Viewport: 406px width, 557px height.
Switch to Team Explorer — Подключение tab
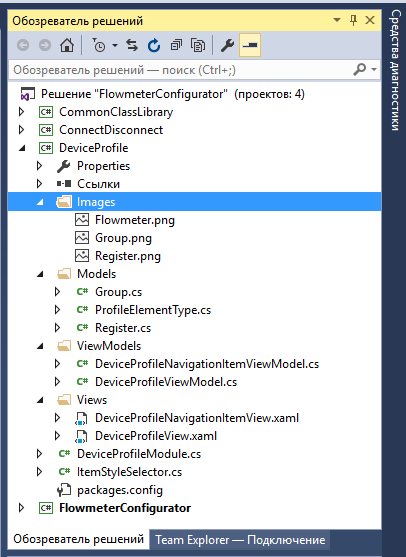click(240, 540)
